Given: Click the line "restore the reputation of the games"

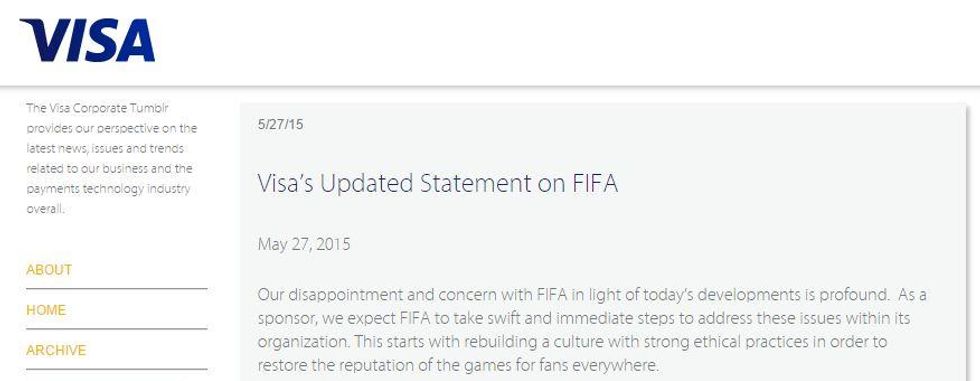Looking at the screenshot, I should pyautogui.click(x=458, y=365).
